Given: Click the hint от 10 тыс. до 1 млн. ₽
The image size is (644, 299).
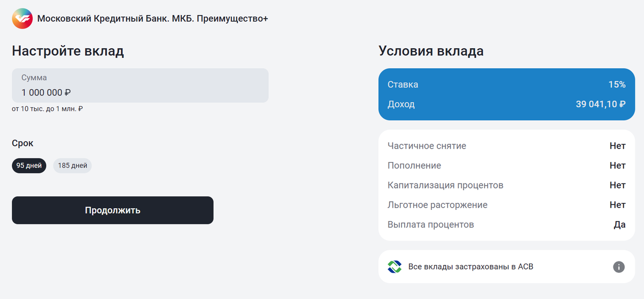Looking at the screenshot, I should point(47,109).
